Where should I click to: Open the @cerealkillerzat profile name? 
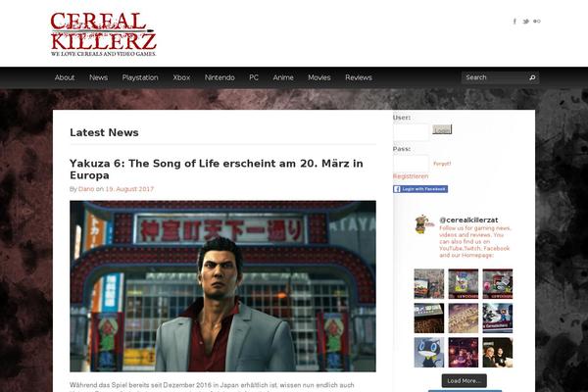pos(468,220)
